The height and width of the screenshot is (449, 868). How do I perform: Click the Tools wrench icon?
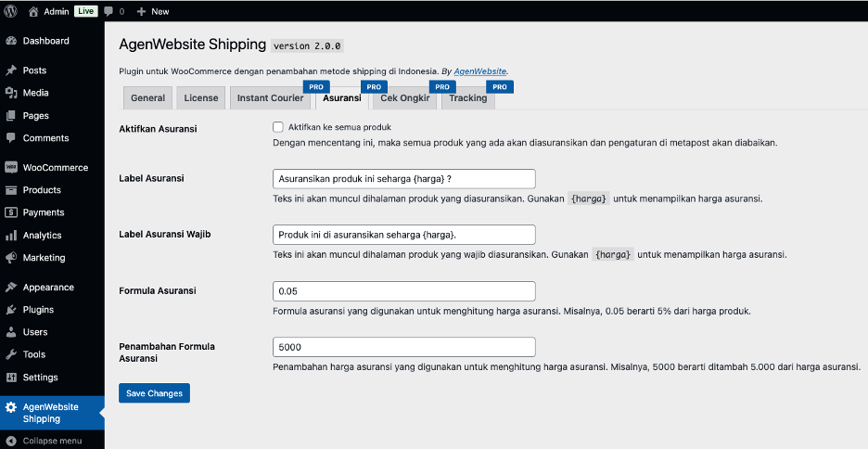pos(11,354)
